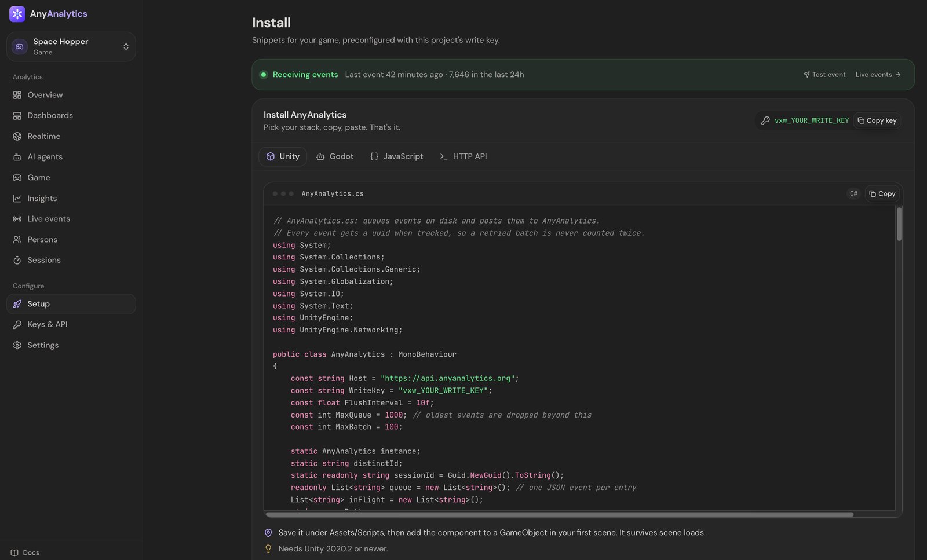Viewport: 927px width, 560px height.
Task: Click the Setup rocket icon
Action: (x=17, y=304)
